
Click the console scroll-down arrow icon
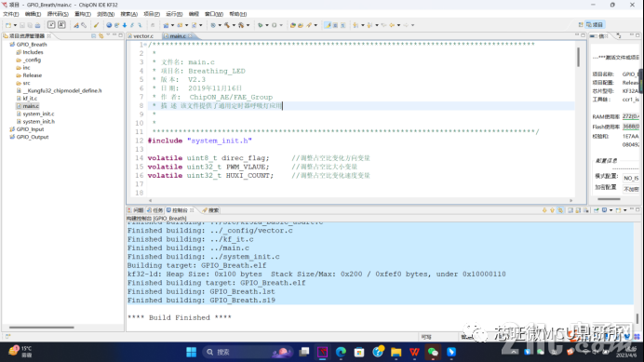544,210
